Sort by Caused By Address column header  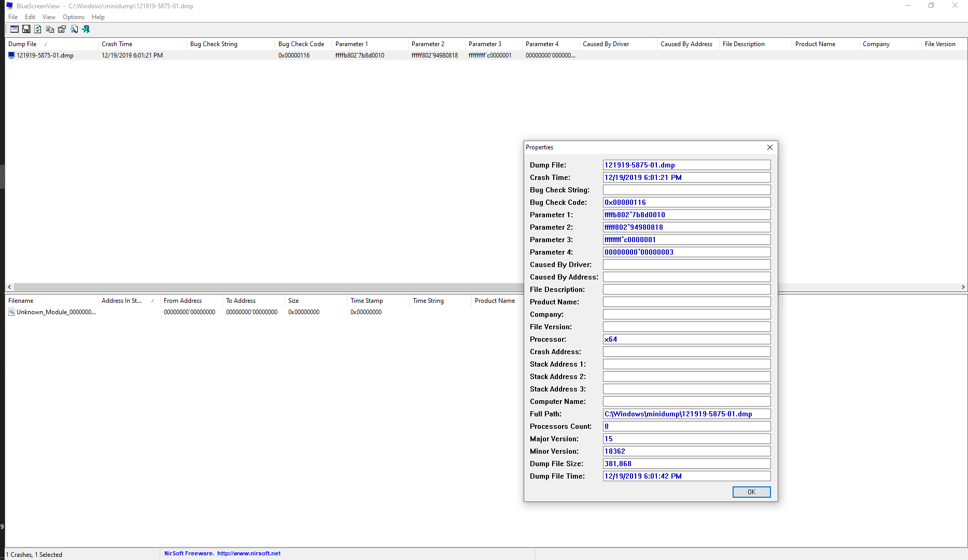tap(688, 44)
